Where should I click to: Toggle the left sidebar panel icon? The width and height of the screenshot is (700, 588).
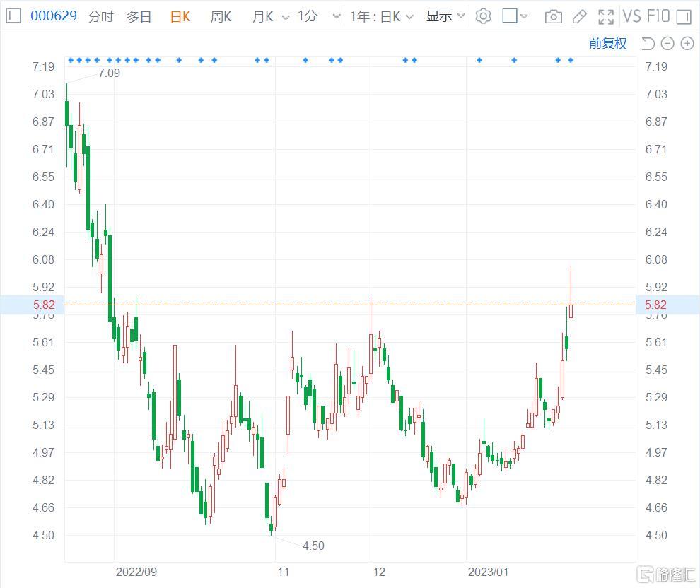[14, 16]
